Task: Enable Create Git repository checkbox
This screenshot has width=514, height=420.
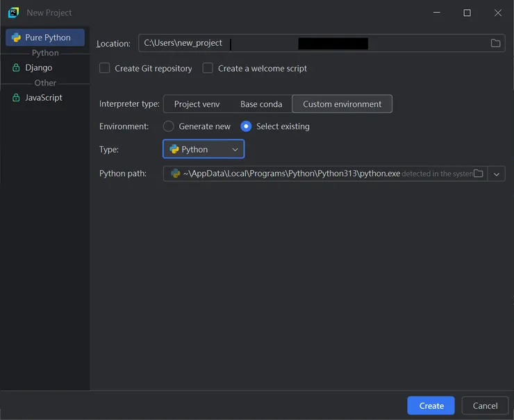Action: click(105, 68)
